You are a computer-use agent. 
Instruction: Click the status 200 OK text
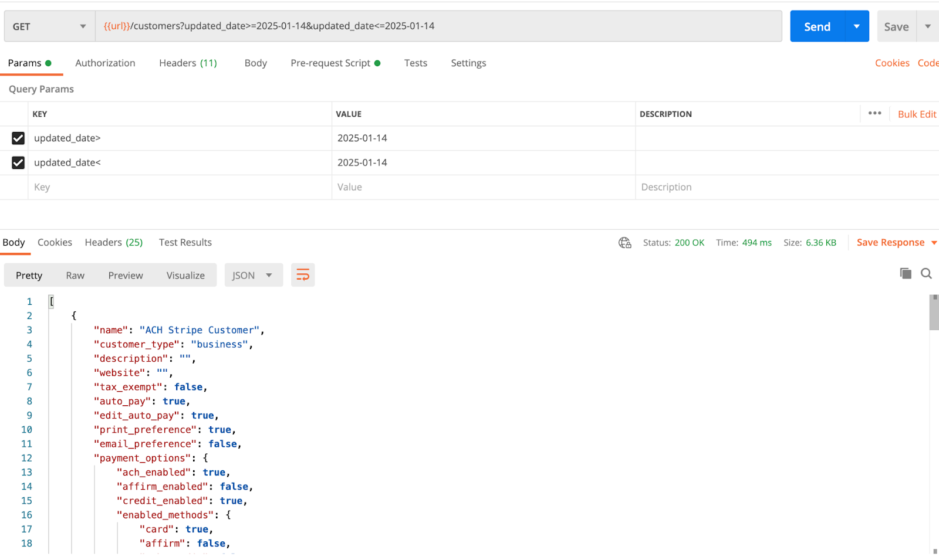pos(689,243)
